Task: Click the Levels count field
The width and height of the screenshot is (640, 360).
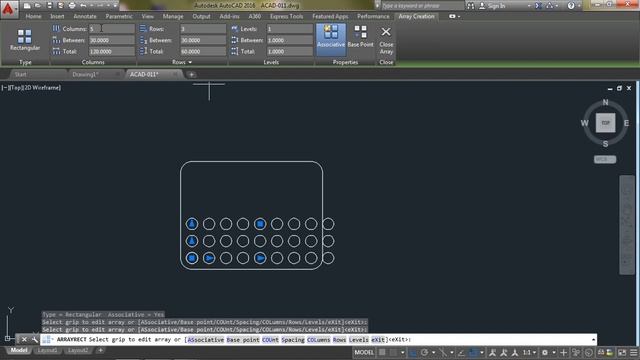Action: pos(290,29)
